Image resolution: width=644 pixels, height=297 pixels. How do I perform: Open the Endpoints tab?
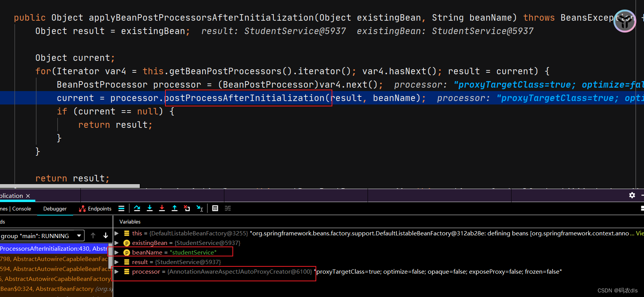tap(95, 209)
